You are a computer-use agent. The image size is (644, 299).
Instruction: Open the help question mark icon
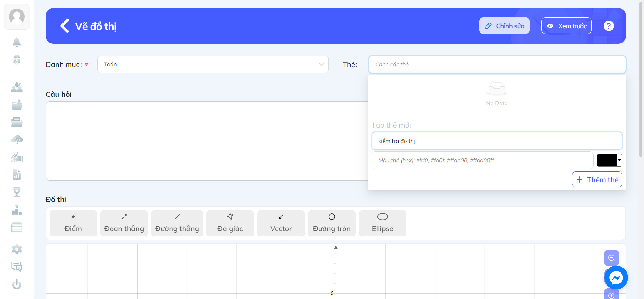608,26
